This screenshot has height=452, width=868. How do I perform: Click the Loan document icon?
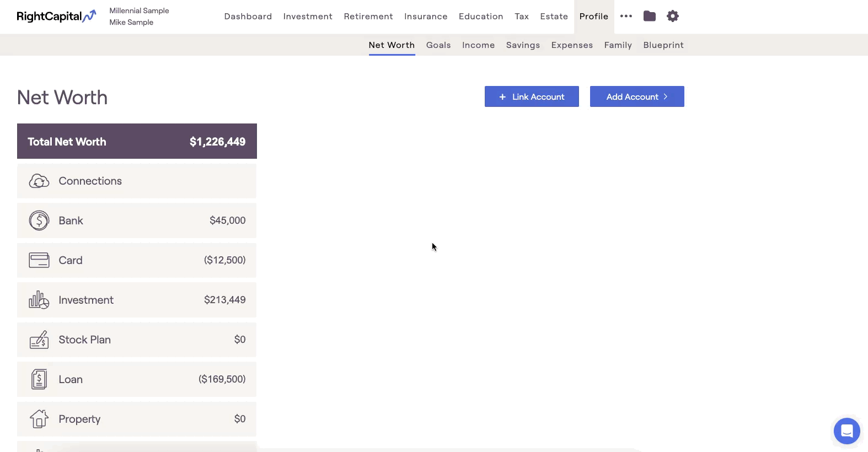[39, 379]
